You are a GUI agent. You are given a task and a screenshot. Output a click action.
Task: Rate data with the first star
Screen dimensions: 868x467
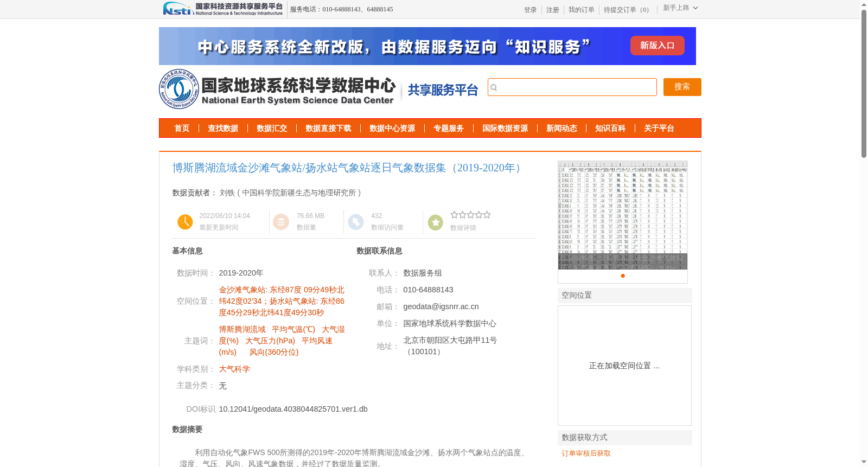(454, 215)
